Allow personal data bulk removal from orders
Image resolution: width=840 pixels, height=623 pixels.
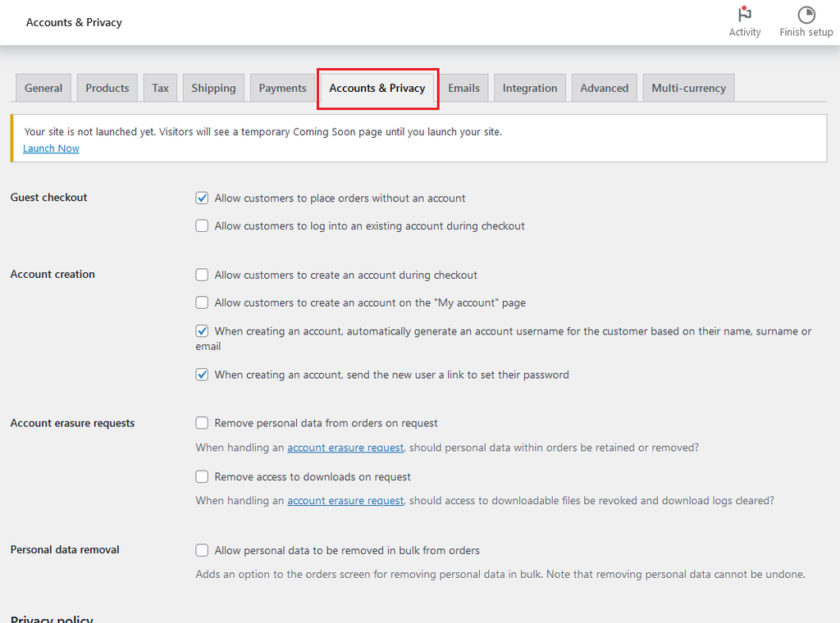pyautogui.click(x=202, y=551)
